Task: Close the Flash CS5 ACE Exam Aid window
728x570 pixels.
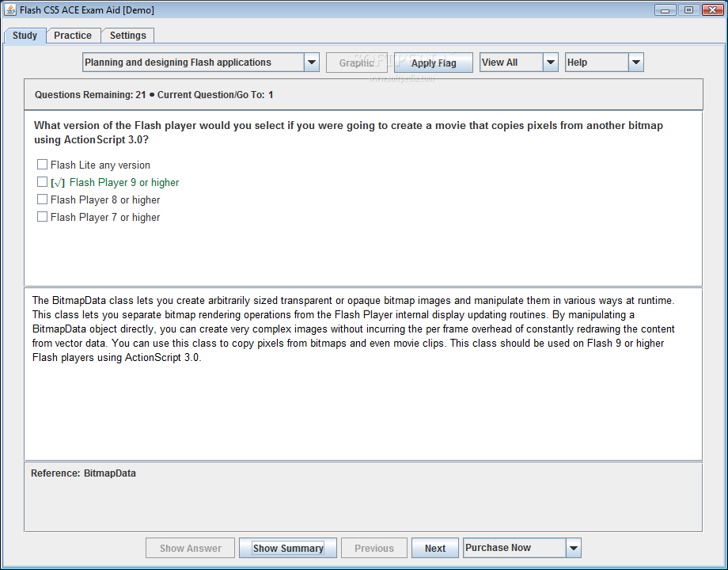Action: coord(712,9)
